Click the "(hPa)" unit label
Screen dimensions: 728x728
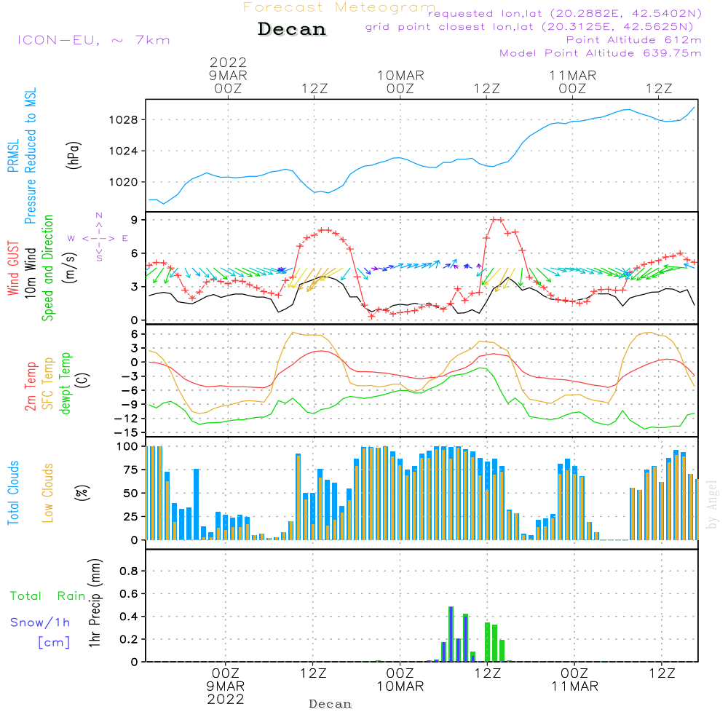click(74, 155)
